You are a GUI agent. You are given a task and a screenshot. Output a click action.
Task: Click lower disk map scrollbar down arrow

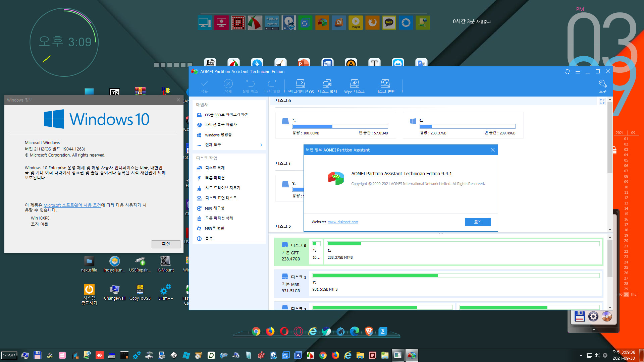point(610,307)
